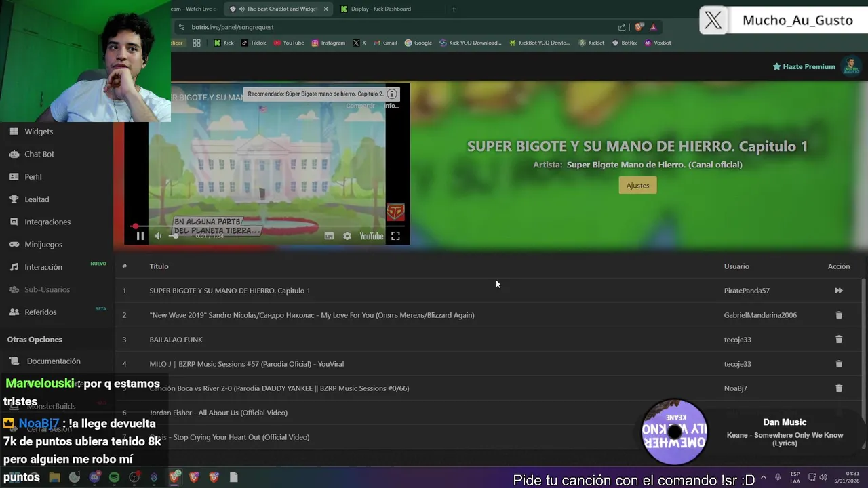Image resolution: width=868 pixels, height=488 pixels.
Task: Open OBS Studio from the taskbar
Action: 134,477
